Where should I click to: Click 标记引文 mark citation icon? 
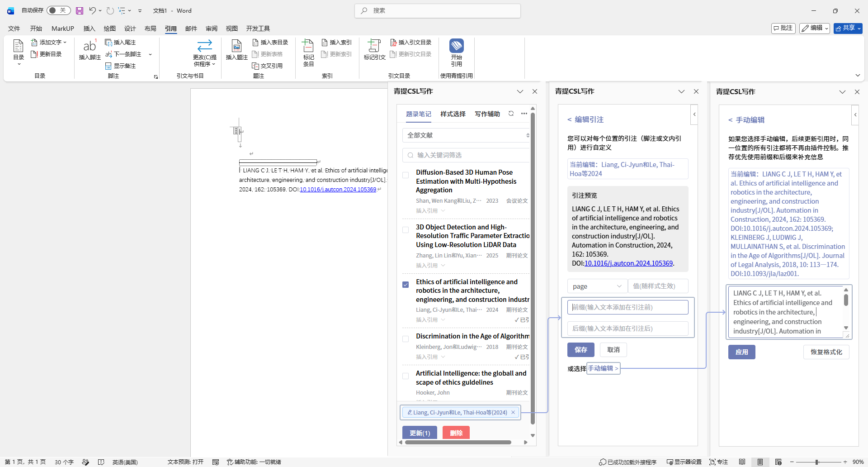pos(374,50)
